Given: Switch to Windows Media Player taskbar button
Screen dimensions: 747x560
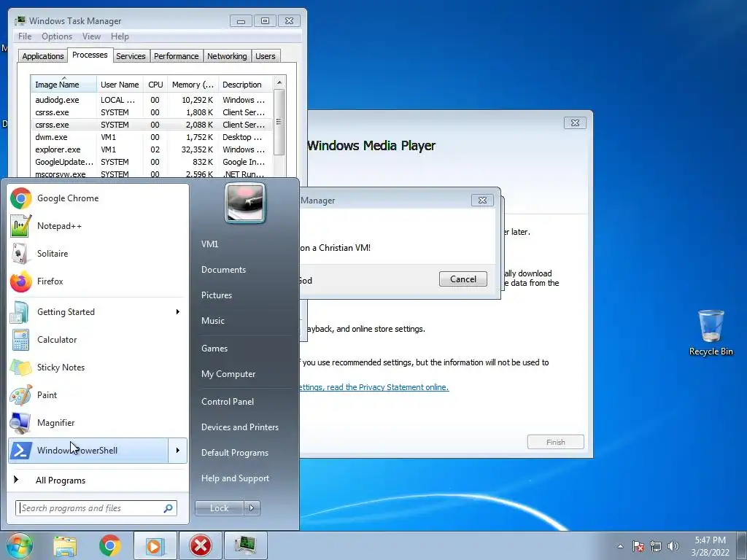Looking at the screenshot, I should coord(155,545).
